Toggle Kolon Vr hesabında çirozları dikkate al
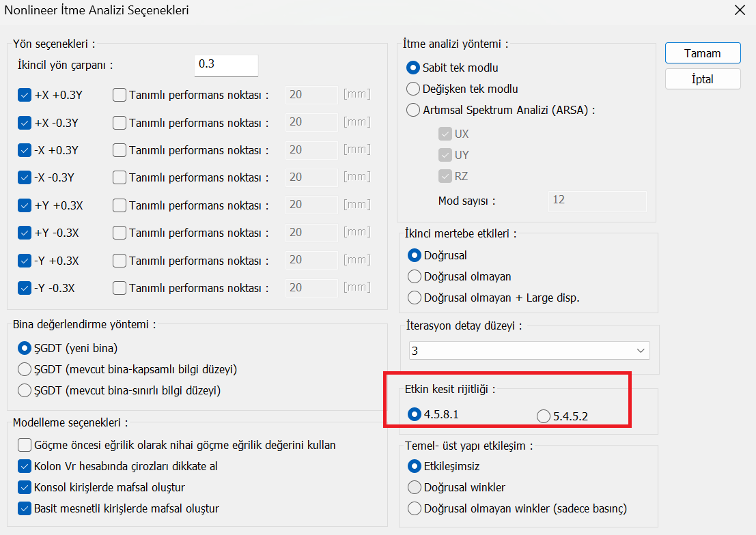Viewport: 756px width, 535px height. (24, 466)
